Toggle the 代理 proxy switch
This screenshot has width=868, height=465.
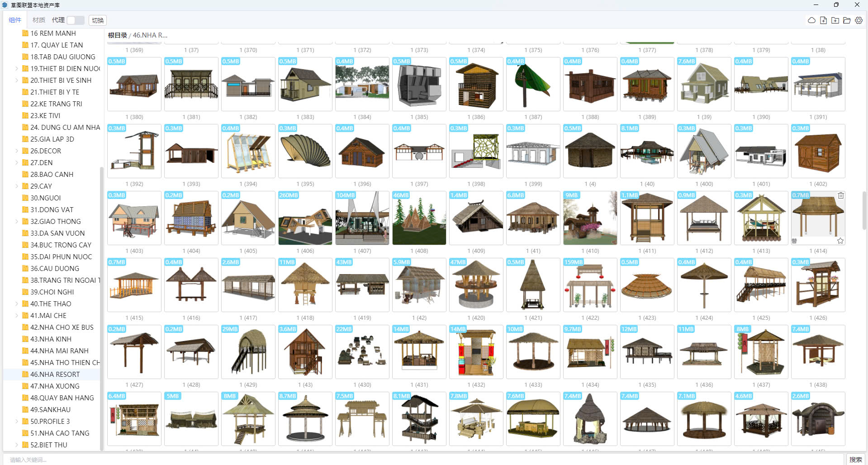75,20
